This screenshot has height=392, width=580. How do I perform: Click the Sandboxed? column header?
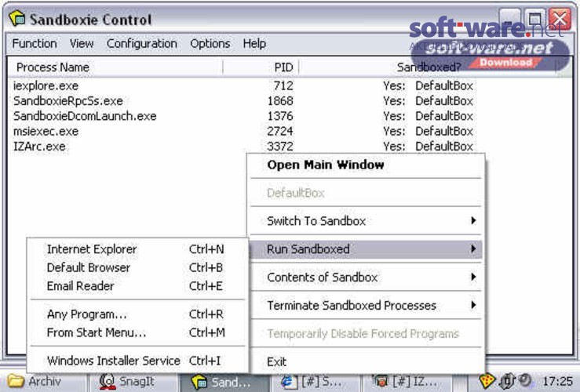click(428, 67)
